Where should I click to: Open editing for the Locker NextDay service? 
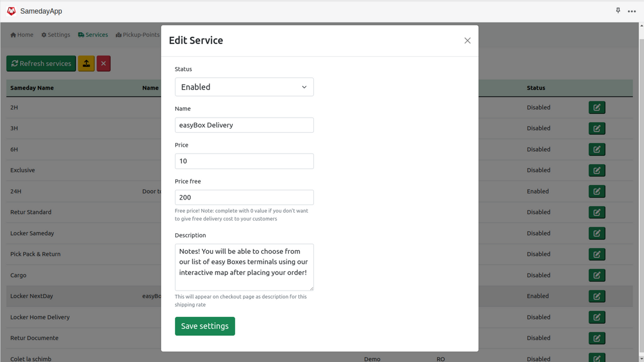[597, 296]
